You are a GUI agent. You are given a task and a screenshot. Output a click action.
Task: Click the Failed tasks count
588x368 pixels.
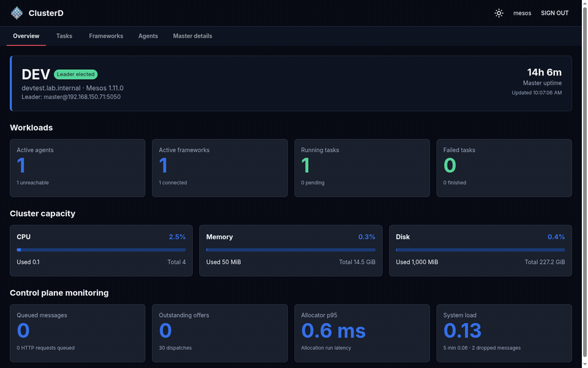[x=450, y=165]
